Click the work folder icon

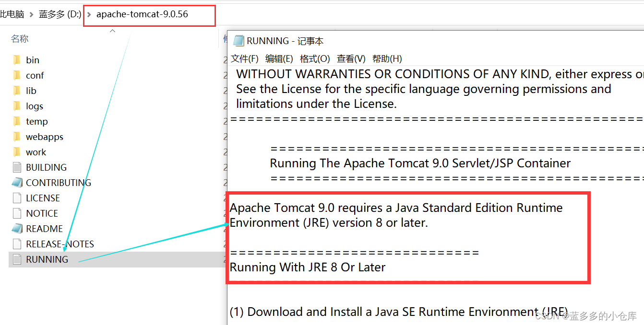[x=17, y=152]
